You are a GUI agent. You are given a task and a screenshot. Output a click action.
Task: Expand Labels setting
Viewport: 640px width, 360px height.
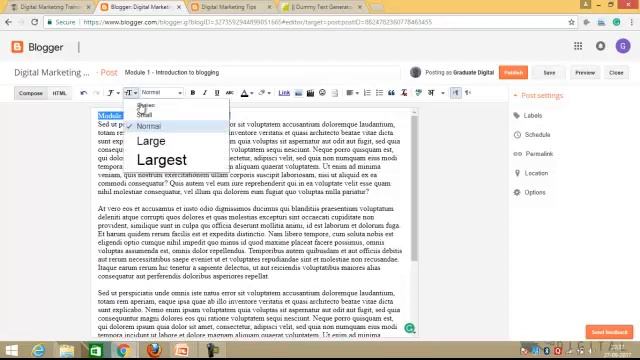(528, 116)
